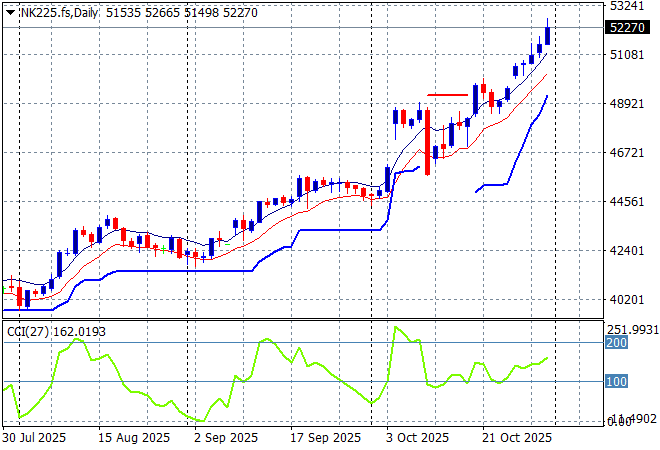Click the 100 level marker on CCI

[617, 382]
